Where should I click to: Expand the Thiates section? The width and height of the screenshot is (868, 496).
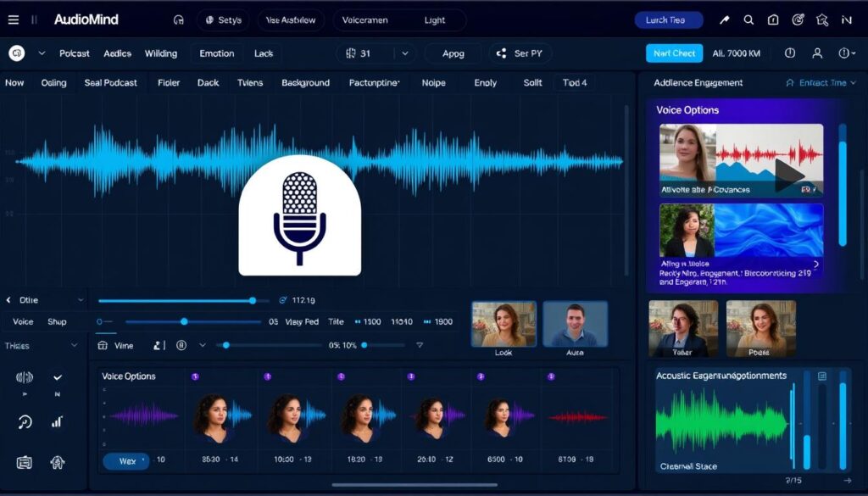click(75, 345)
